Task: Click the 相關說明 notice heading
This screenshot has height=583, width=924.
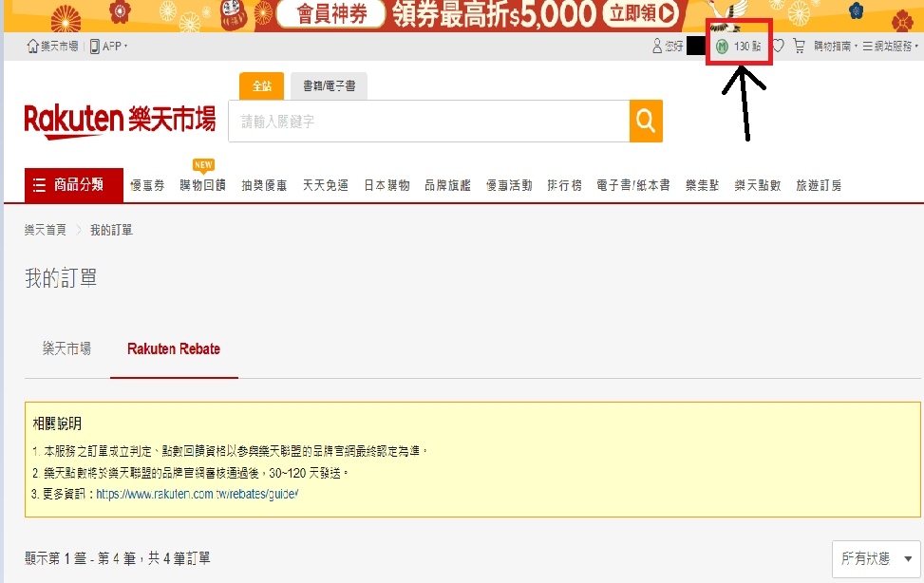Action: [57, 423]
